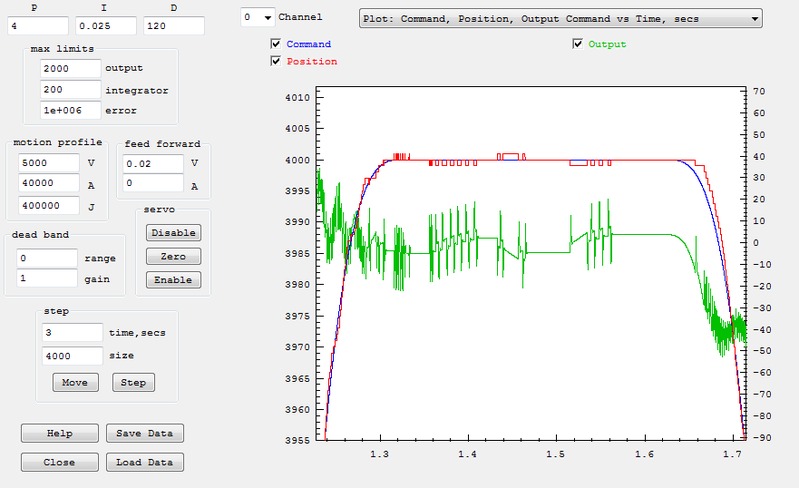799x488 pixels.
Task: Toggle the Command checkbox
Action: click(276, 44)
